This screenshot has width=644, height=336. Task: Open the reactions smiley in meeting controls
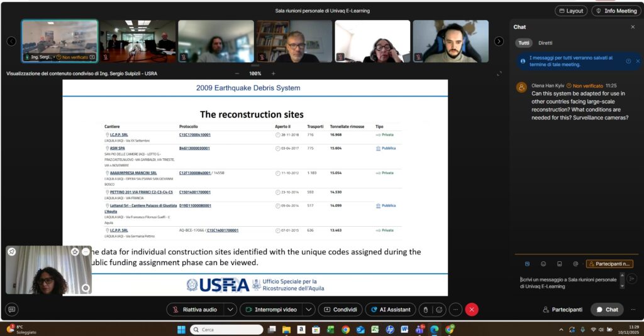(440, 310)
